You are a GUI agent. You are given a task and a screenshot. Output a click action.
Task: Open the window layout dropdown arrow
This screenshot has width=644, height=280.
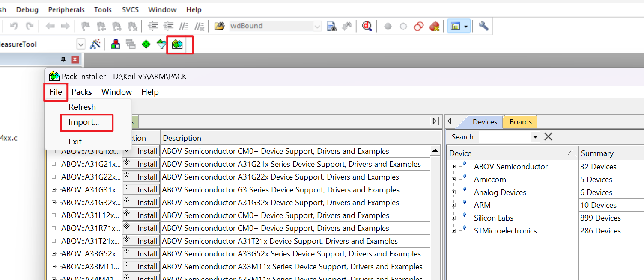[x=466, y=27]
